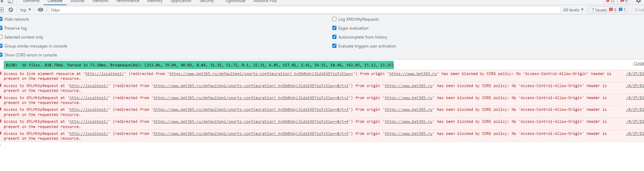644x171 pixels.
Task: Clear the console with the ban icon
Action: tap(11, 10)
